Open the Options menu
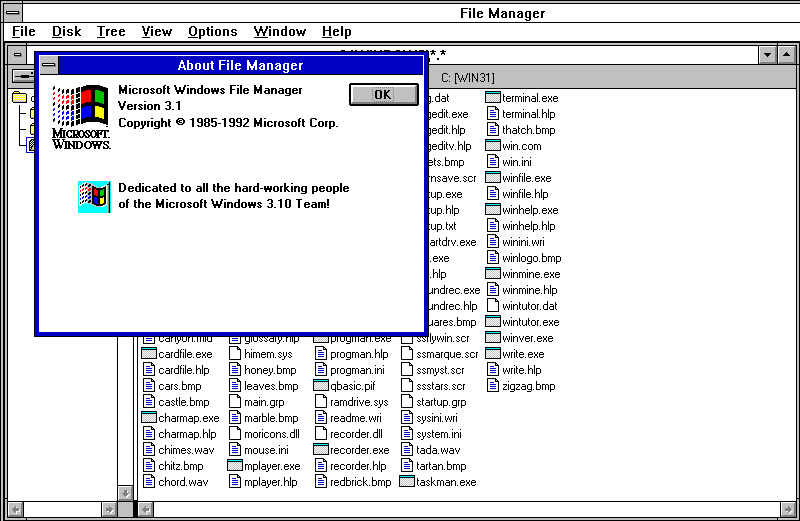Image resolution: width=800 pixels, height=521 pixels. [212, 32]
